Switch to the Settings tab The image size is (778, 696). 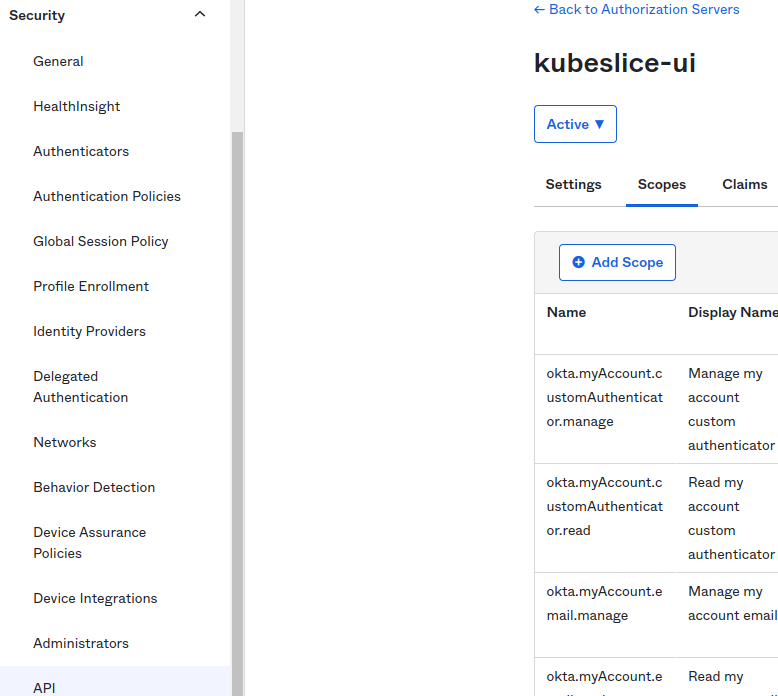click(573, 185)
